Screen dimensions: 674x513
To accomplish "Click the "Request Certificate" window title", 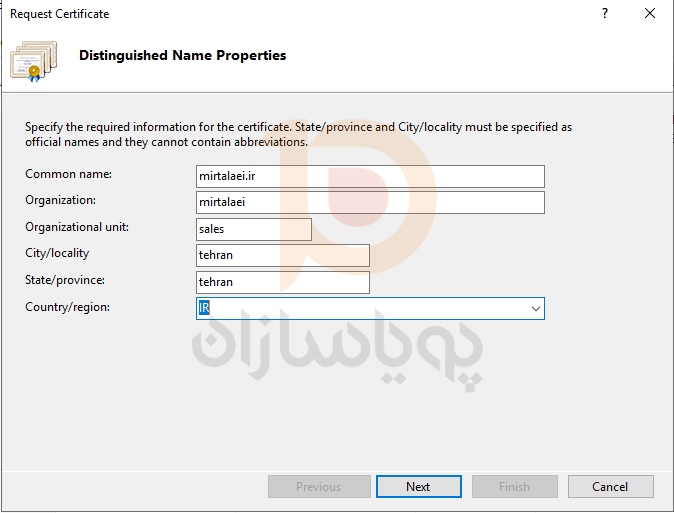I will click(60, 14).
